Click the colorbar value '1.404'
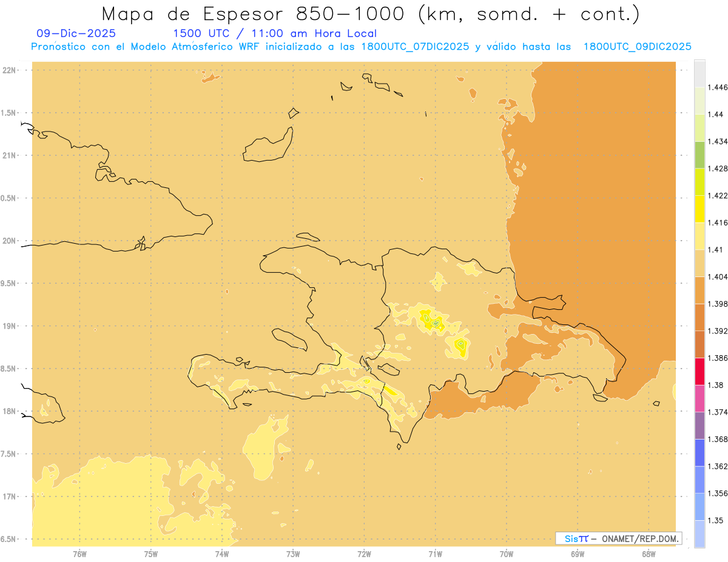The image size is (728, 562). tap(717, 276)
